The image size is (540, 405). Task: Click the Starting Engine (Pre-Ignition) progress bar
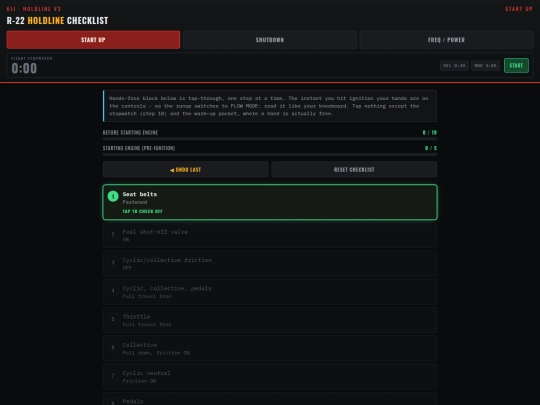pos(270,154)
